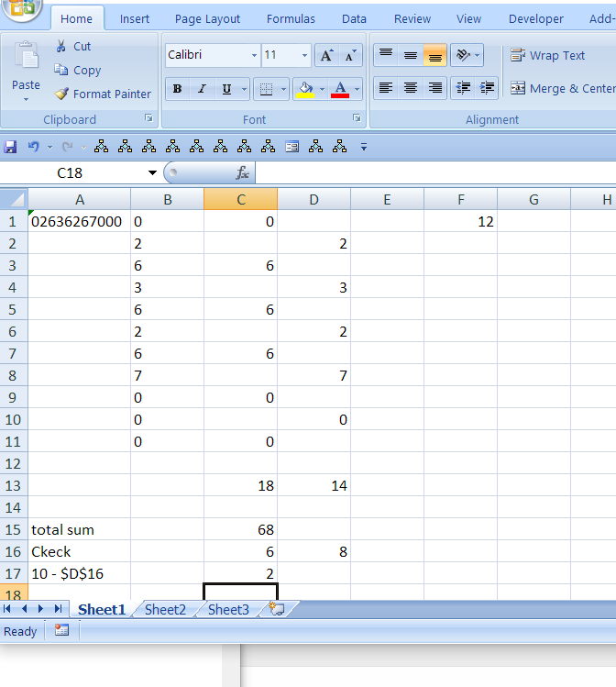The height and width of the screenshot is (687, 616).
Task: Open the Insert Function fx dialog
Action: click(x=242, y=172)
